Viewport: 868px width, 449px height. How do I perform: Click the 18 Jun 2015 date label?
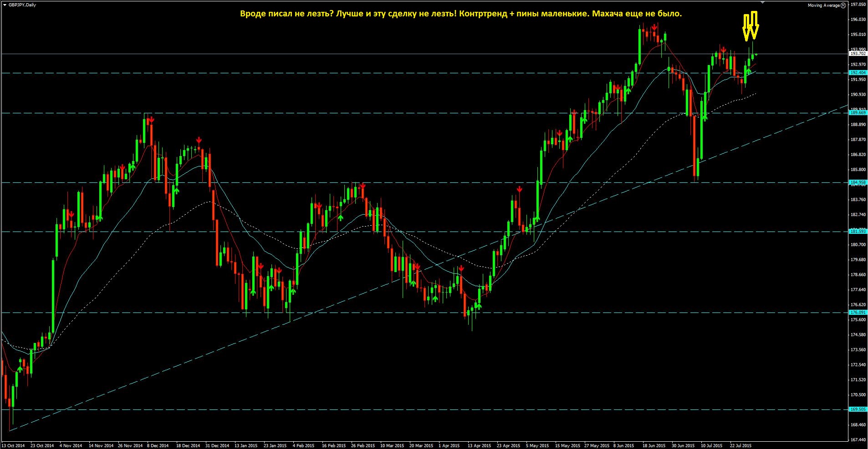[654, 446]
